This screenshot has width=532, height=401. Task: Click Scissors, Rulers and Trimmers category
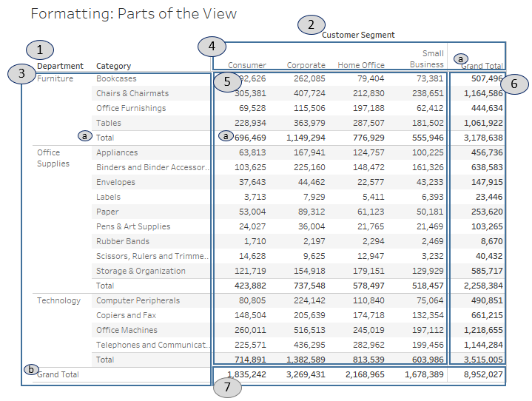(152, 256)
